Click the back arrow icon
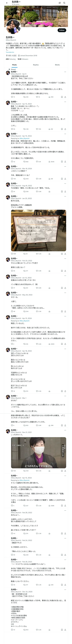The height and width of the screenshot is (644, 72). pos(7,3)
